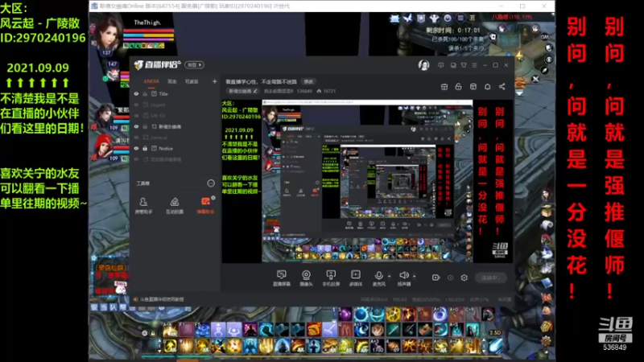Viewport: 644px width, 362px height.
Task: Select the first active scene tab
Action: [151, 81]
